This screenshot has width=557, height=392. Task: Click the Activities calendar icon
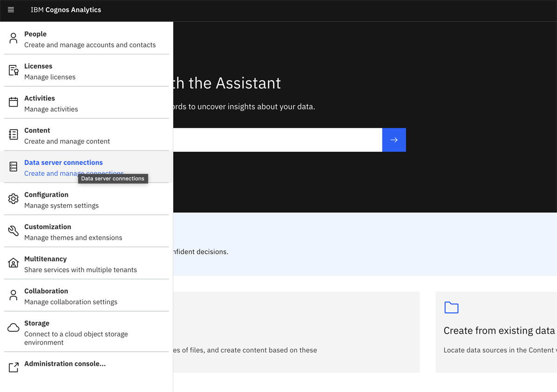pyautogui.click(x=13, y=102)
